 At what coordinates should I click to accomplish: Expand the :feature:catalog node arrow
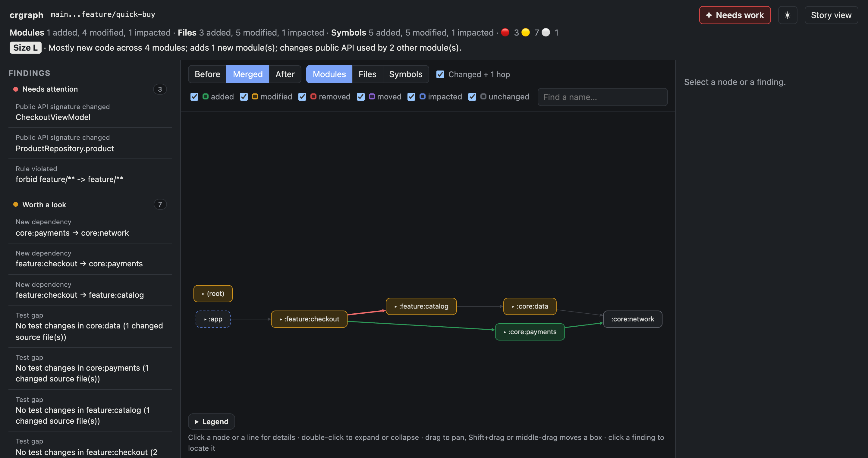point(396,307)
